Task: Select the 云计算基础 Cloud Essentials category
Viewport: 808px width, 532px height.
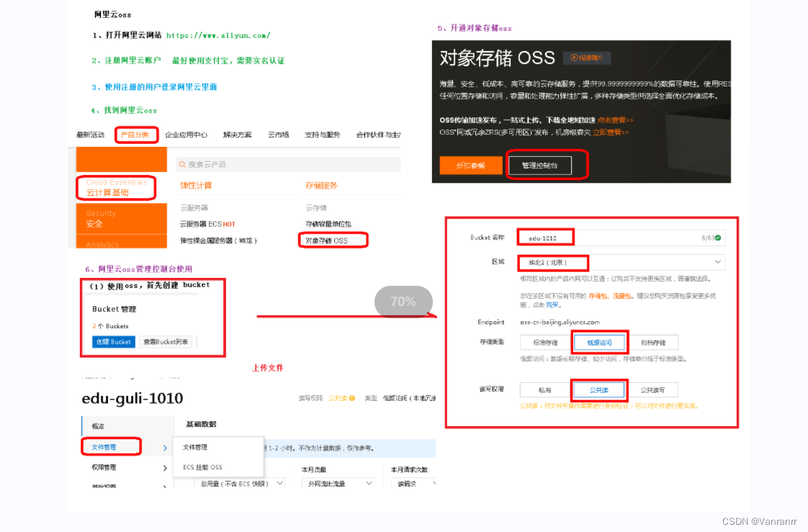Action: (x=117, y=187)
